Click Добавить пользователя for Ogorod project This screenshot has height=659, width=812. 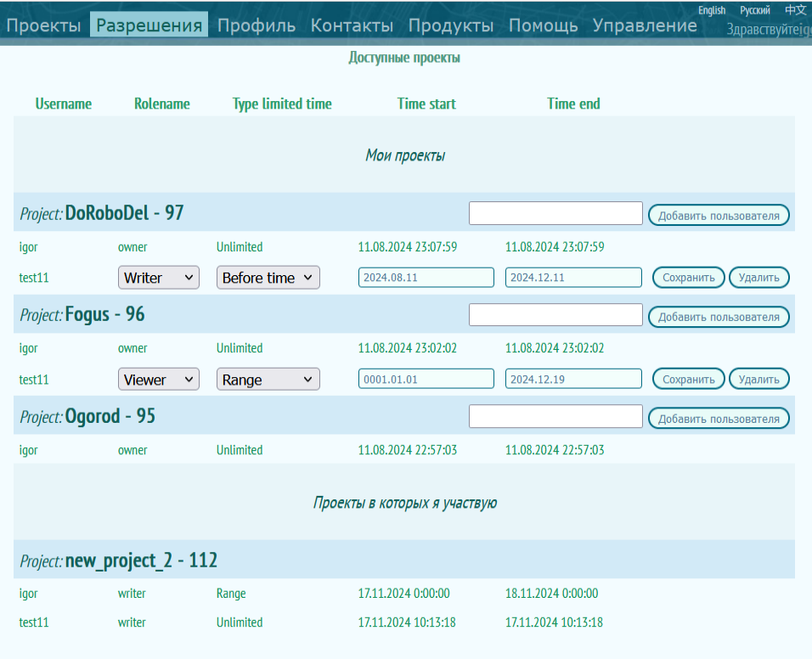coord(719,419)
